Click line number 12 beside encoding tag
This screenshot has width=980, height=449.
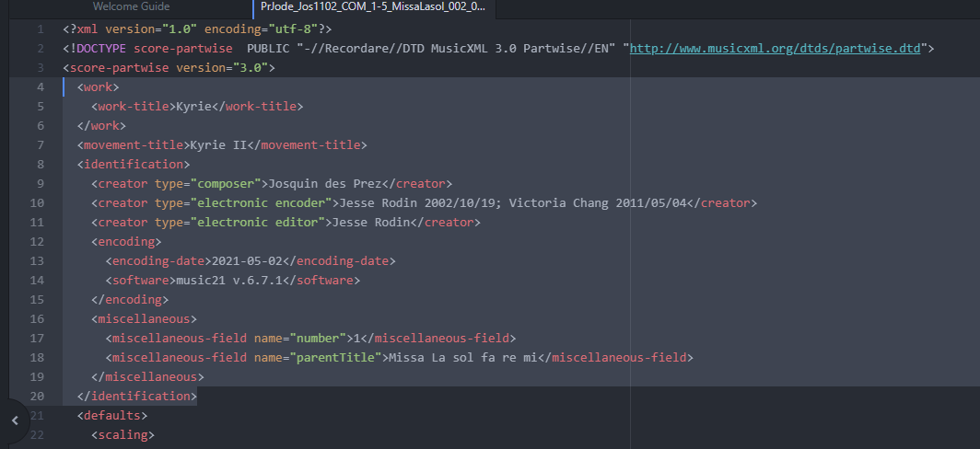pyautogui.click(x=37, y=241)
